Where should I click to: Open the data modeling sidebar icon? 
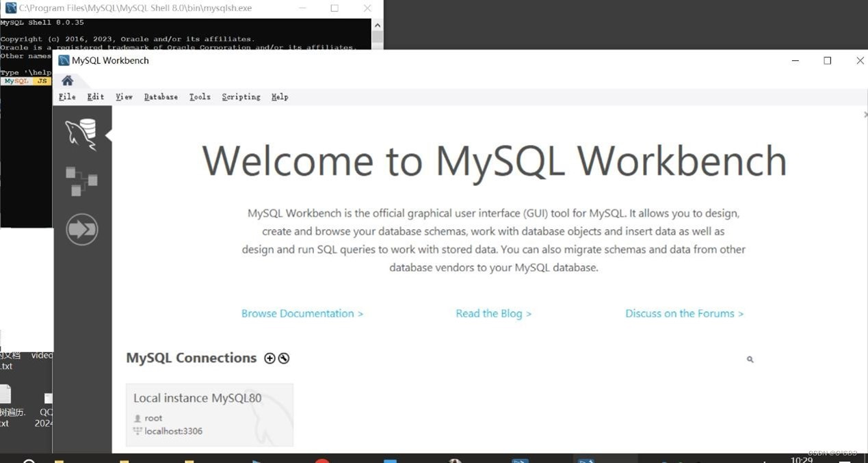pos(81,180)
